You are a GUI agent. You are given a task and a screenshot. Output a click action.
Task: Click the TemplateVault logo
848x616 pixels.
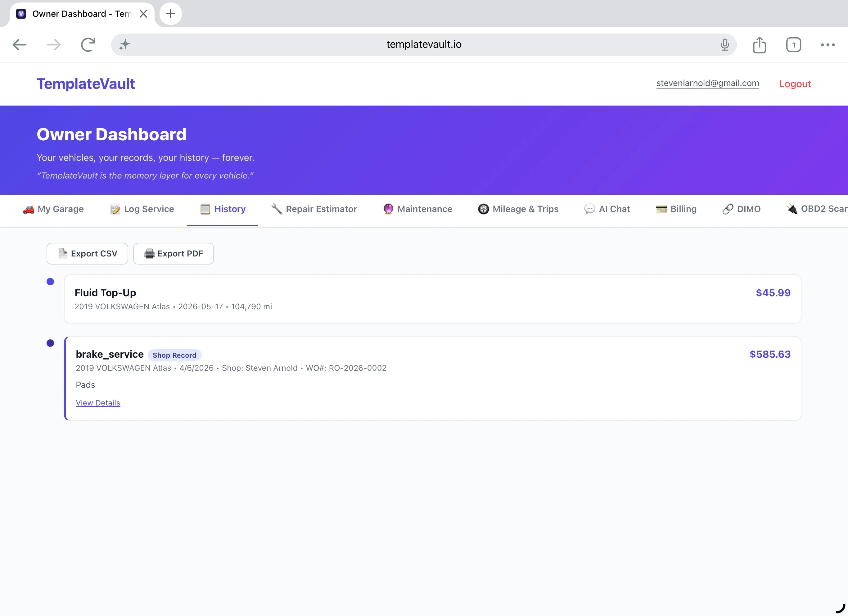point(86,84)
